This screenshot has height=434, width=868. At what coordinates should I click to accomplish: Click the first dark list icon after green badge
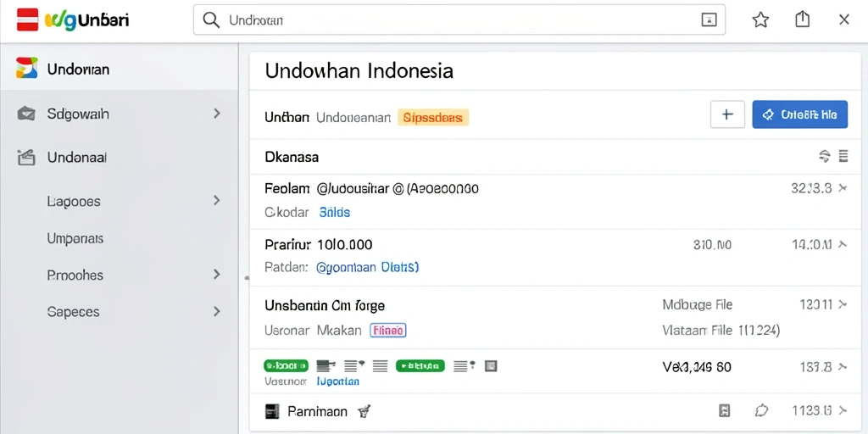[x=326, y=365]
